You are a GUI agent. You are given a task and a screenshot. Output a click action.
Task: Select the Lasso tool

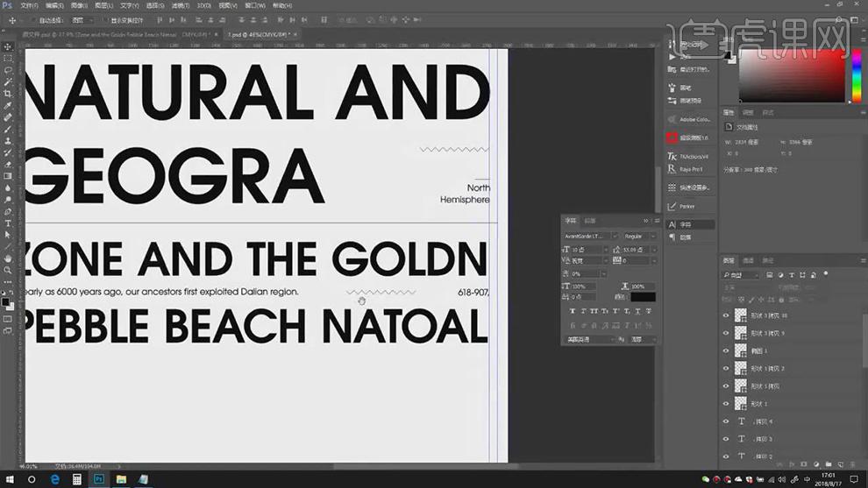8,70
